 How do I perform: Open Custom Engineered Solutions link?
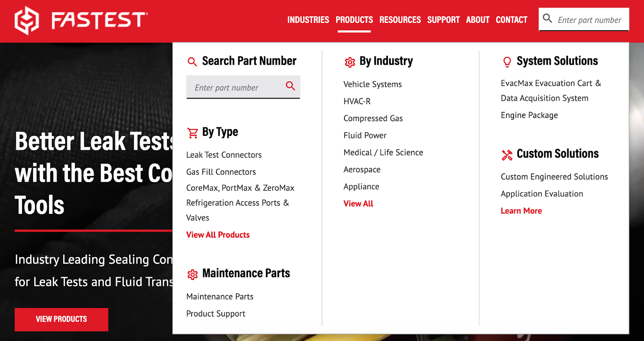coord(554,177)
